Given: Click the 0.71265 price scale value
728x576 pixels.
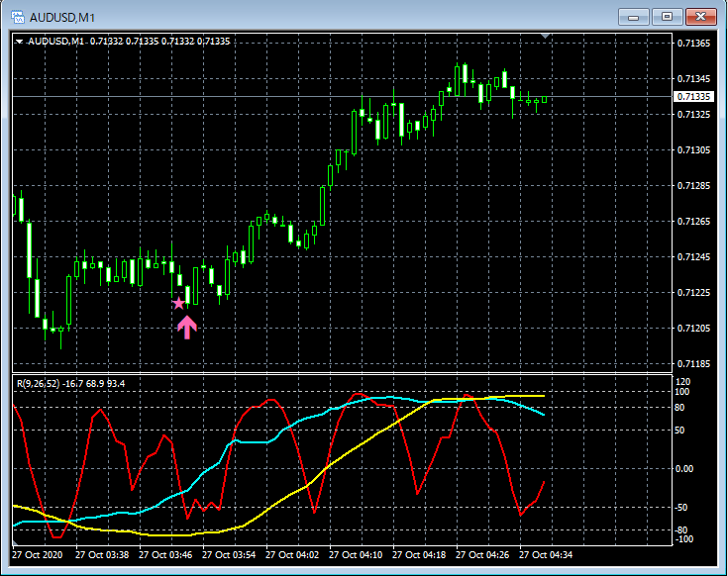Looking at the screenshot, I should pos(693,222).
